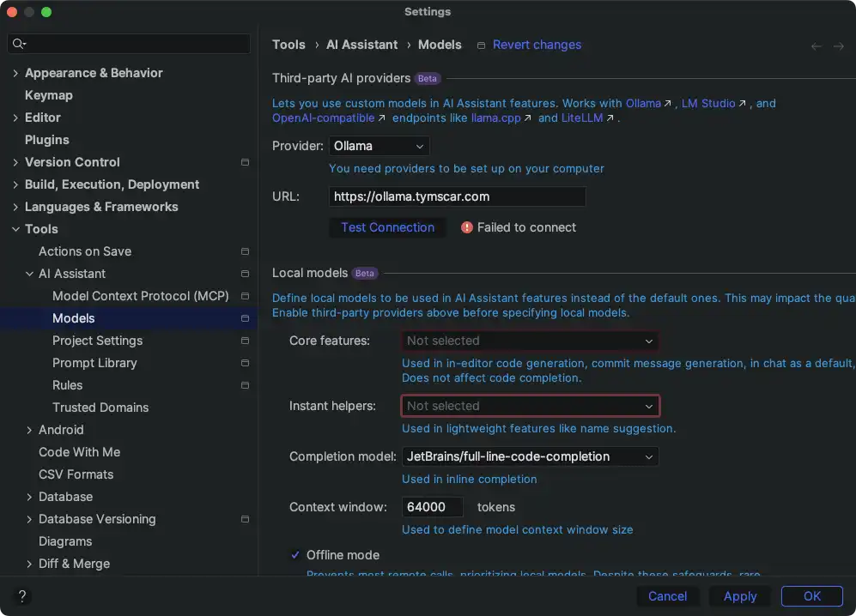Click the project-level icon beside Version Control
The image size is (856, 616).
coord(245,162)
